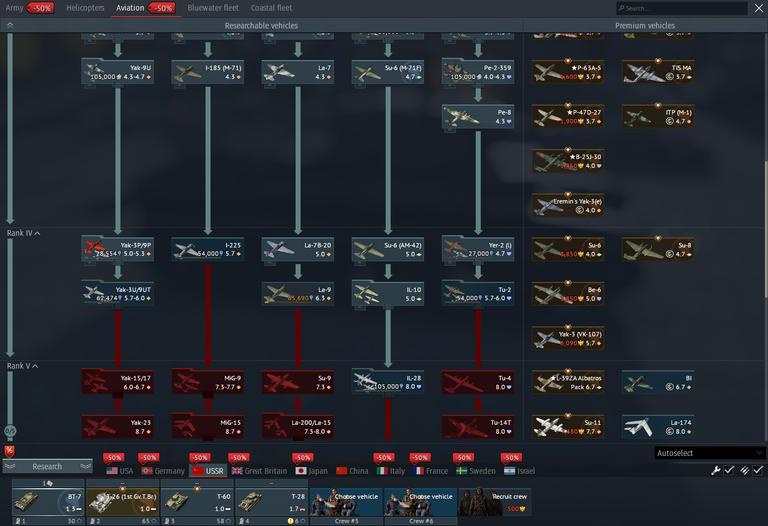Click the vehicle search field
Screen dimensions: 768x526
[681, 8]
